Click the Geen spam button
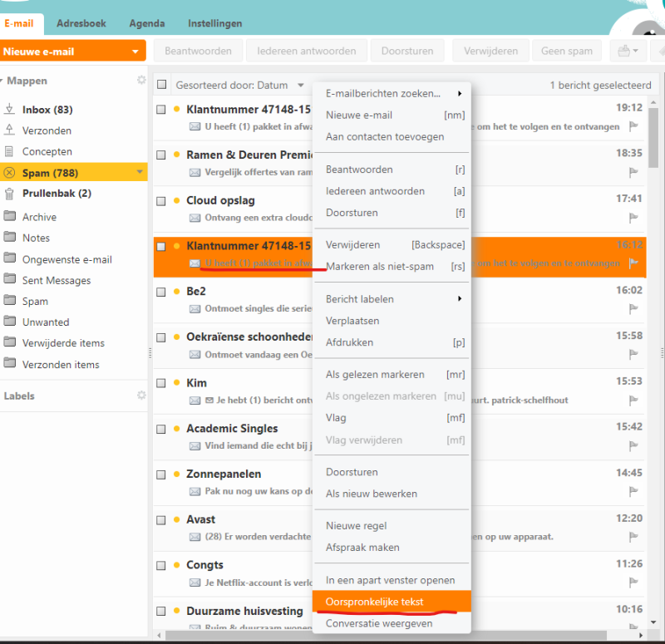The width and height of the screenshot is (665, 644). coord(566,51)
